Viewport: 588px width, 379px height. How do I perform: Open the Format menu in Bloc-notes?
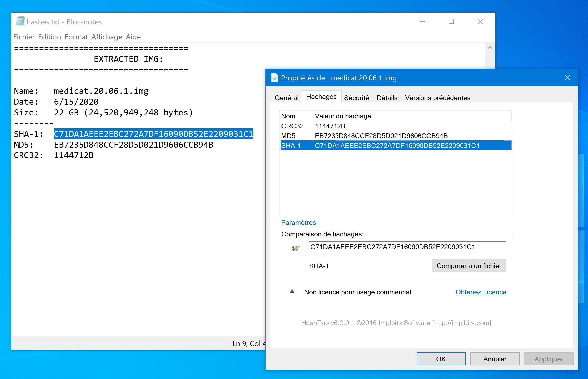(76, 37)
